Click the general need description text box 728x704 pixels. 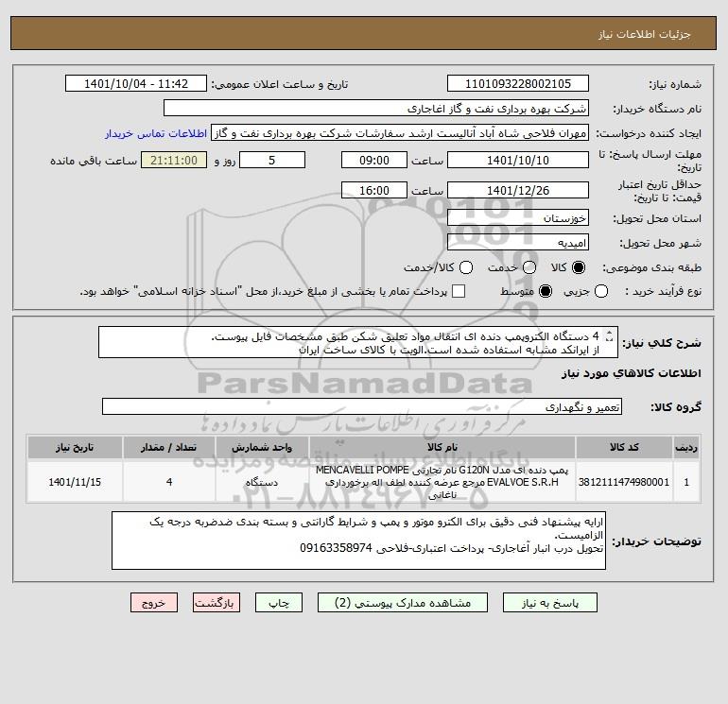(358, 342)
